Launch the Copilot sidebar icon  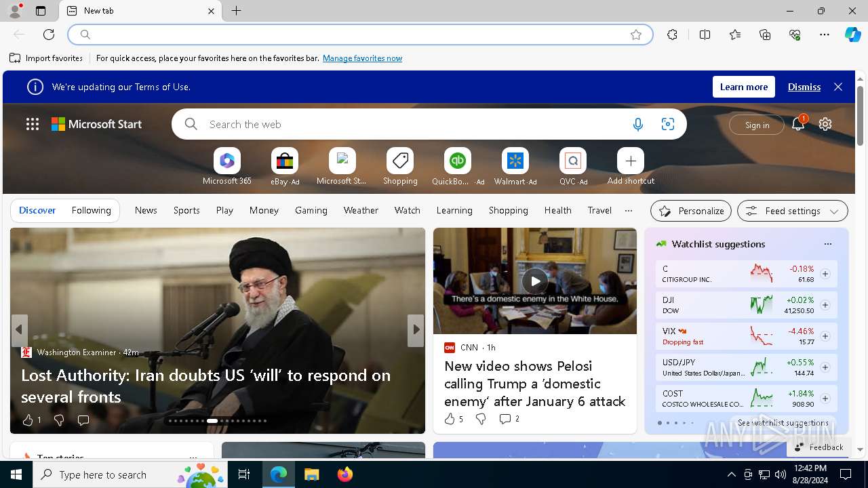852,35
